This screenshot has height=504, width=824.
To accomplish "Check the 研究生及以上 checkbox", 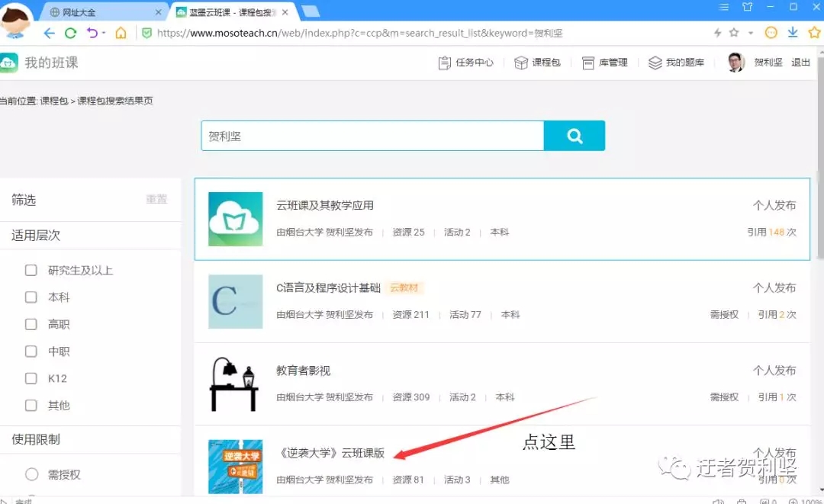I will click(x=31, y=271).
